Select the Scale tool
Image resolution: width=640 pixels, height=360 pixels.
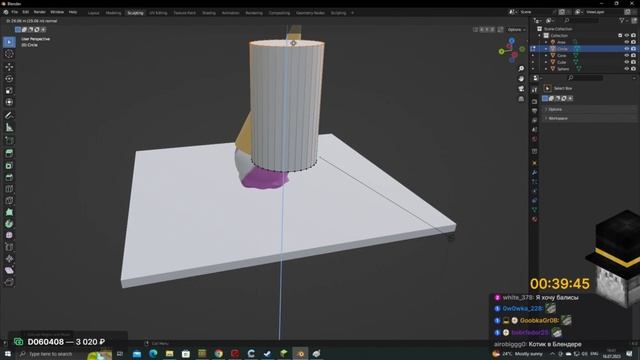(x=9, y=90)
